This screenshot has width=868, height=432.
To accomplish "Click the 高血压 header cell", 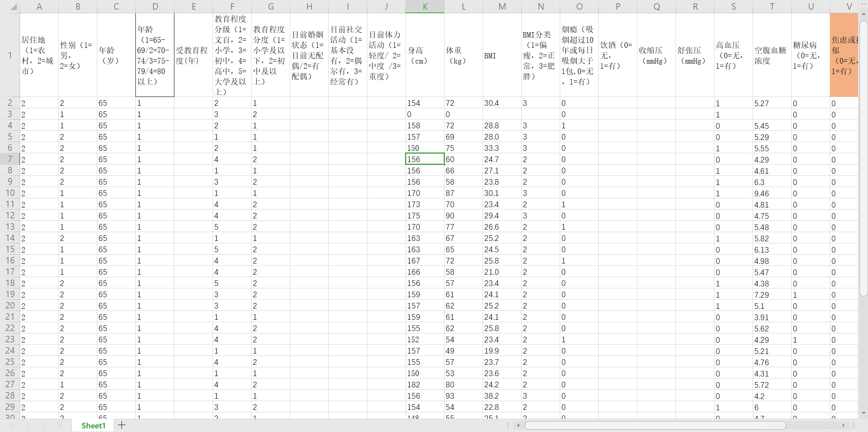I will point(733,55).
